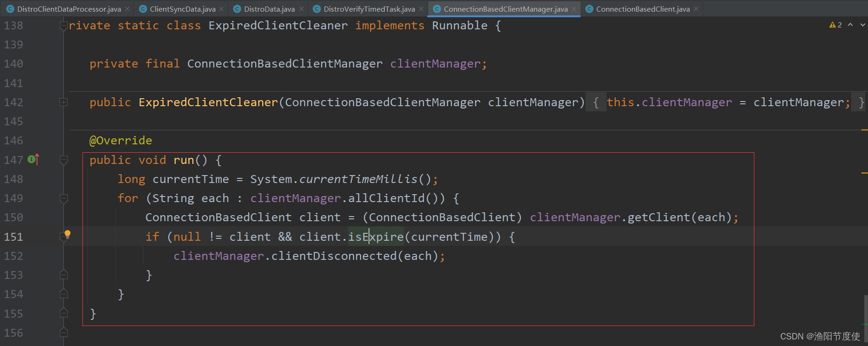The height and width of the screenshot is (346, 868).
Task: Collapse the ExpiredClientCleaner class at line 138
Action: (64, 26)
